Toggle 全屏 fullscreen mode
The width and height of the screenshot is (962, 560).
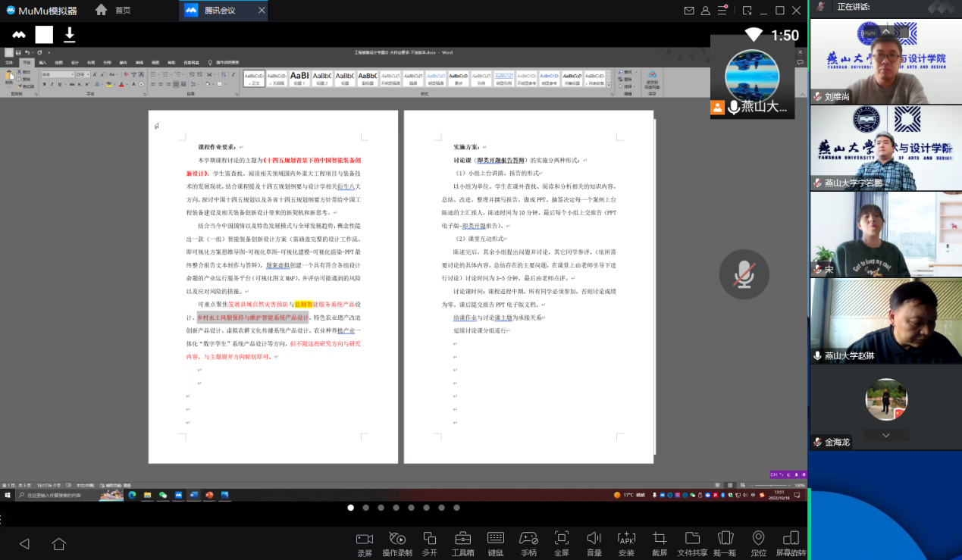(x=561, y=539)
